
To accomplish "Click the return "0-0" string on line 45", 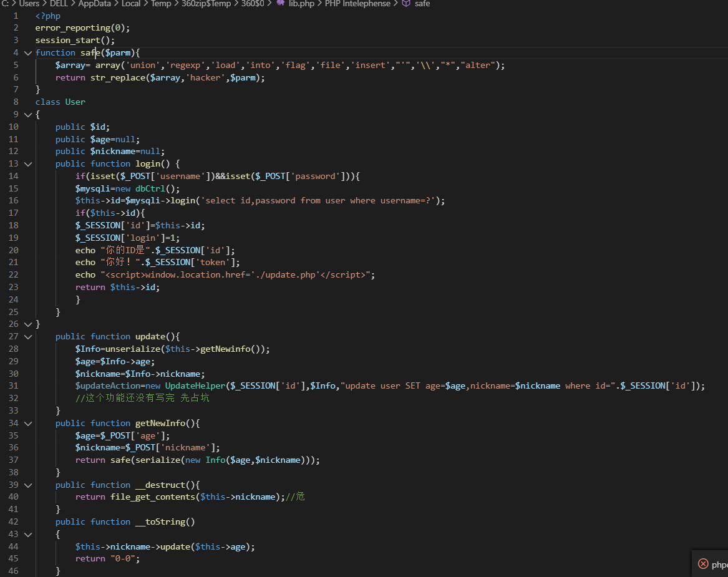I will click(122, 559).
